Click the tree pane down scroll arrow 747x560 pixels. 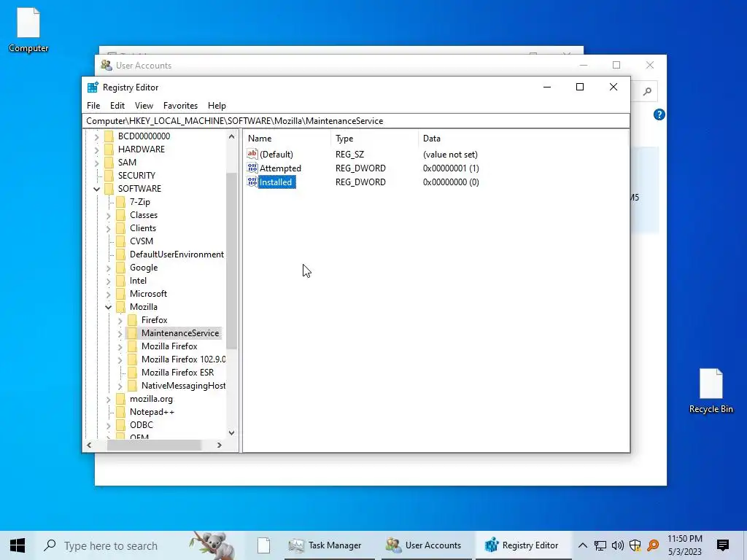click(231, 433)
